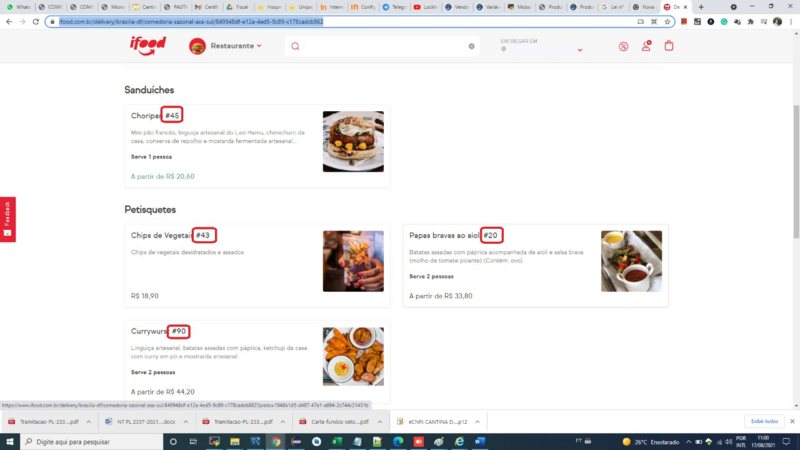Viewport: 800px width, 450px height.
Task: Open the Chips de Vegetais item
Action: [x=257, y=266]
